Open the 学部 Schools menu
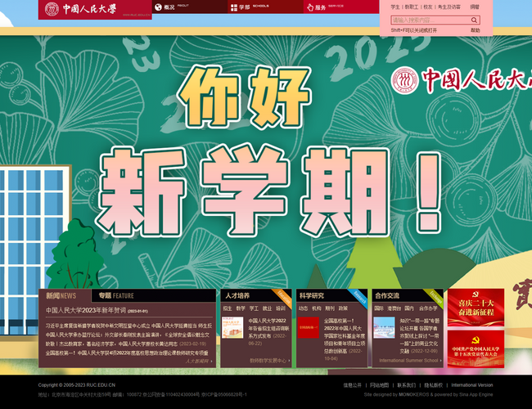 pos(265,7)
